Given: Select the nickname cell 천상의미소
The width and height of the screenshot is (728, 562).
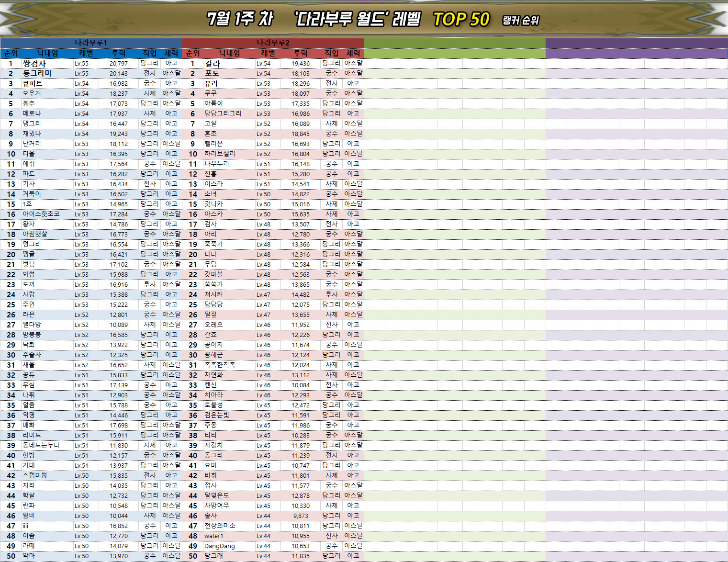Looking at the screenshot, I should pyautogui.click(x=220, y=526).
